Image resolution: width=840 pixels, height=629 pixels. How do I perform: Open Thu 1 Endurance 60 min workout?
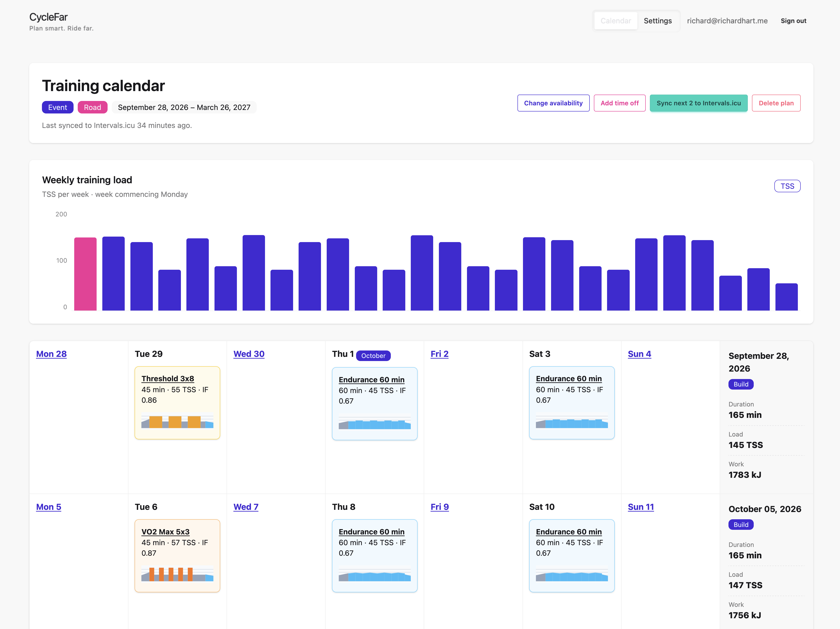[x=371, y=380]
